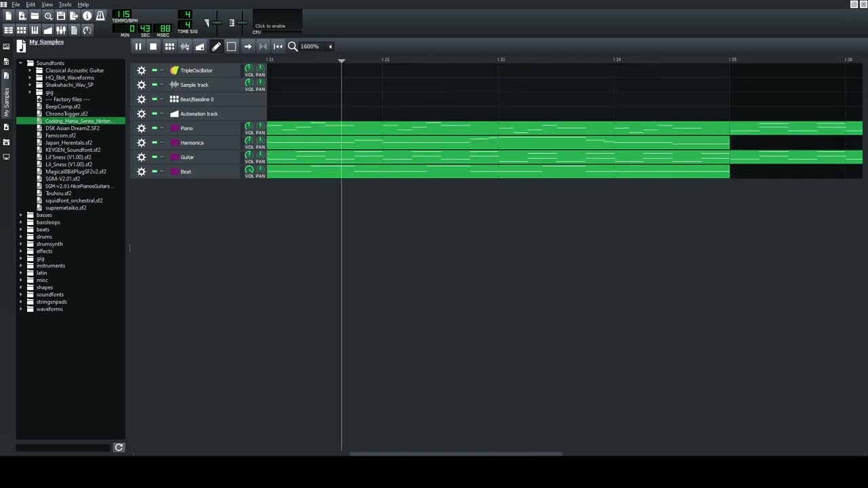Click the Add beat/bassline icon

click(x=170, y=47)
